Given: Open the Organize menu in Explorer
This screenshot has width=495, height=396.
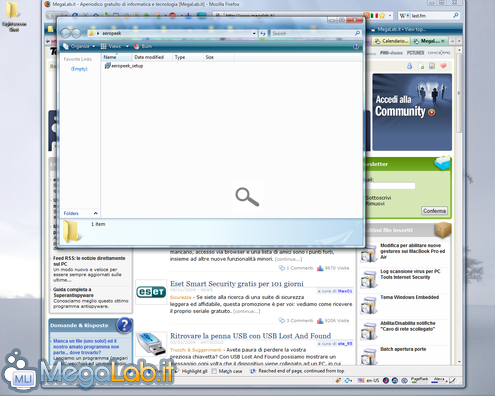Looking at the screenshot, I should click(x=79, y=46).
